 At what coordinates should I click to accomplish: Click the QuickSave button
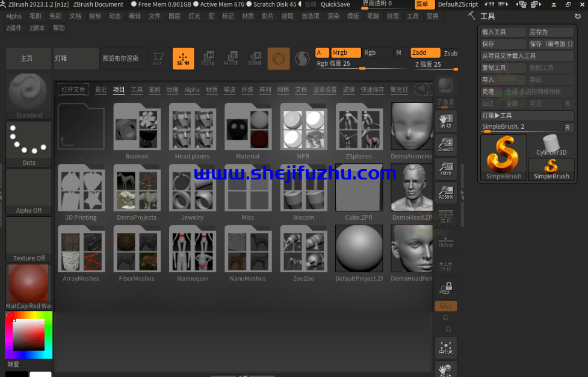(335, 4)
